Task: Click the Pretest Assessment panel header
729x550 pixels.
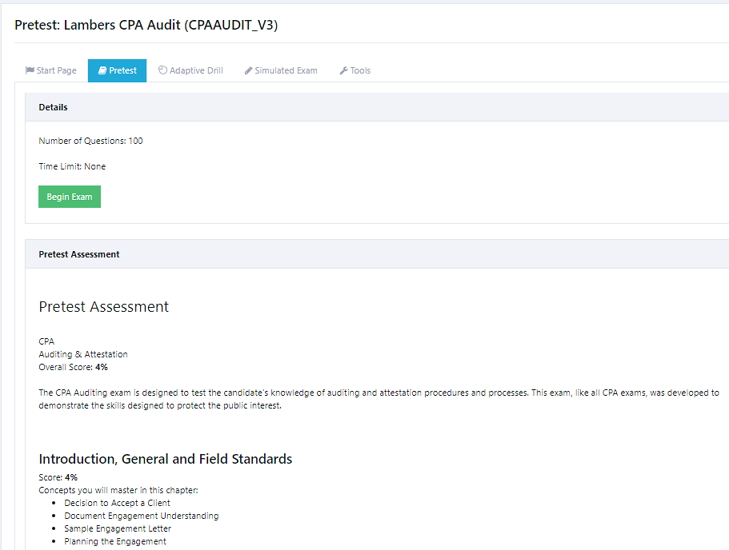Action: coord(377,254)
